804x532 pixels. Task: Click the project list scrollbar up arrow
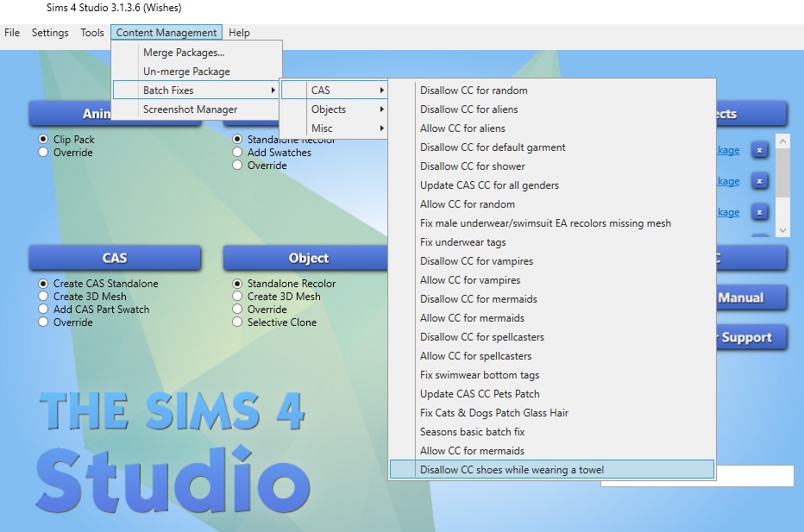point(782,141)
